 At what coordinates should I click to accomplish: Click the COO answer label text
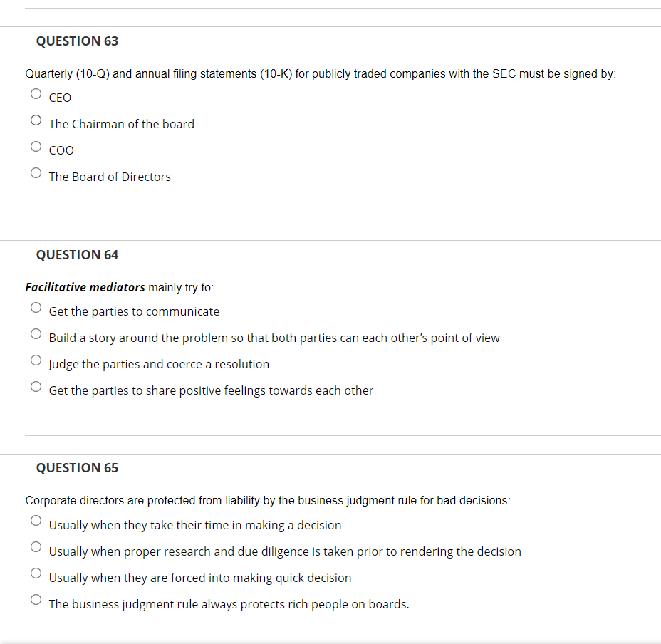coord(61,150)
